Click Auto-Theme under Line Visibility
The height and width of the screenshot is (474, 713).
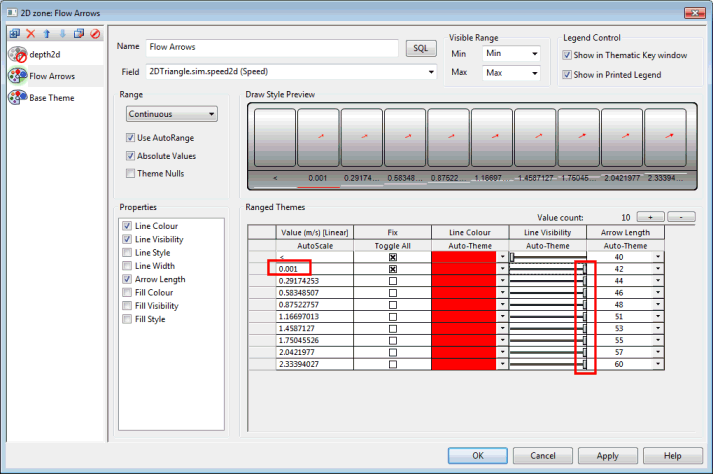click(547, 246)
